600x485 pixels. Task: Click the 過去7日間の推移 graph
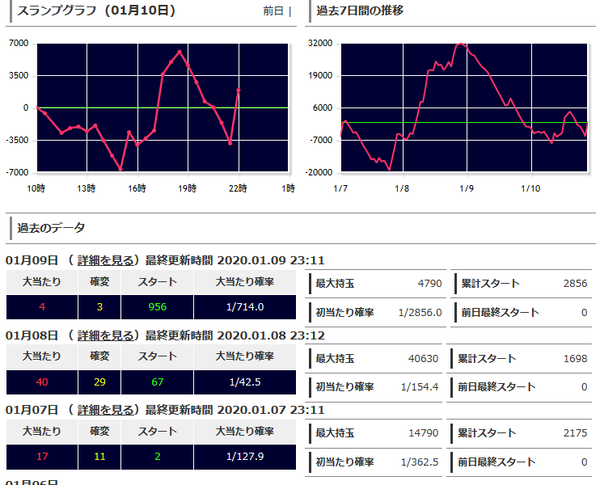464,108
